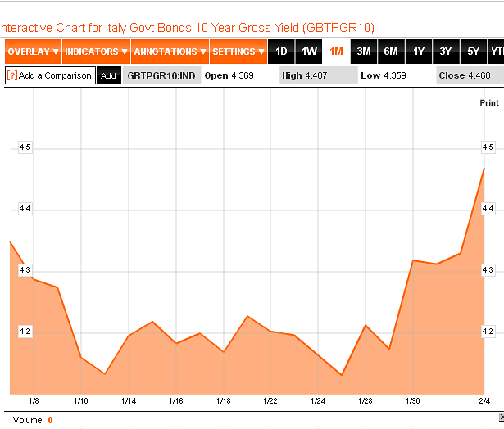The height and width of the screenshot is (429, 504).
Task: Select the YTD time range
Action: point(496,52)
